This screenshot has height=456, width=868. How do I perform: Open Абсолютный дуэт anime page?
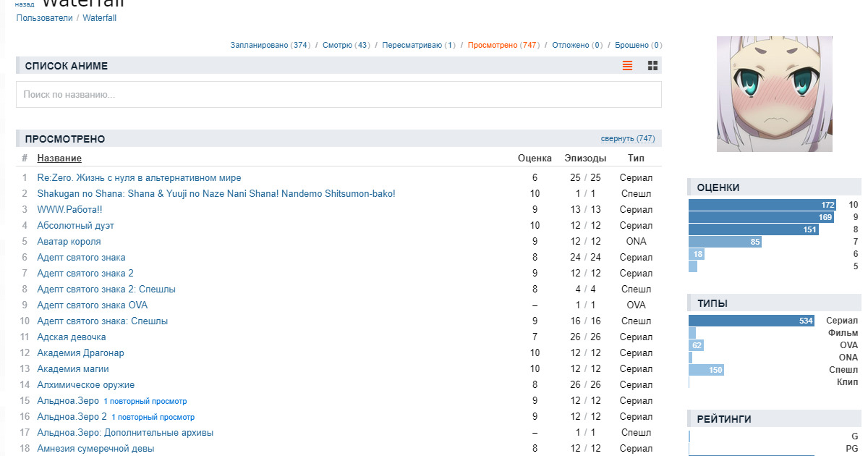point(75,226)
